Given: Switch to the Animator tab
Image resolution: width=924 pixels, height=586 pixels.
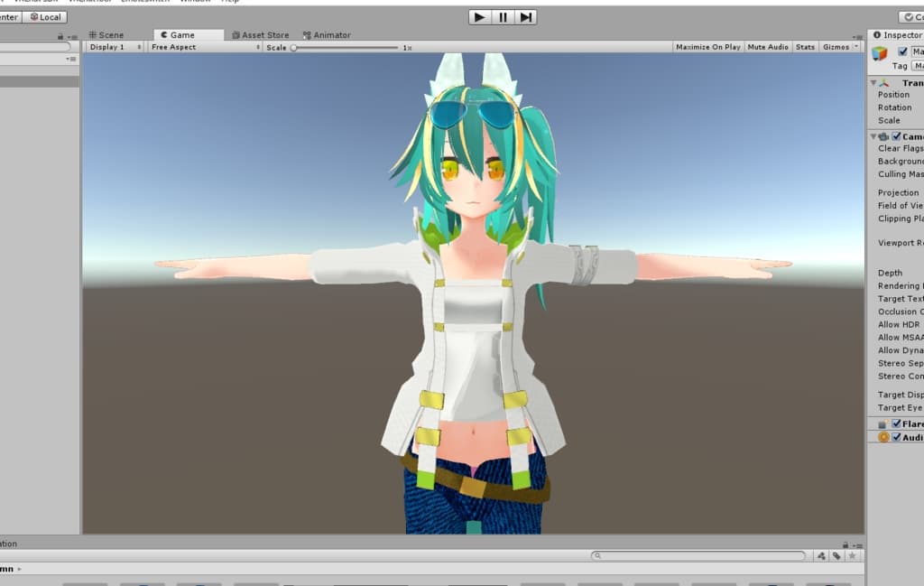Looking at the screenshot, I should click(327, 35).
